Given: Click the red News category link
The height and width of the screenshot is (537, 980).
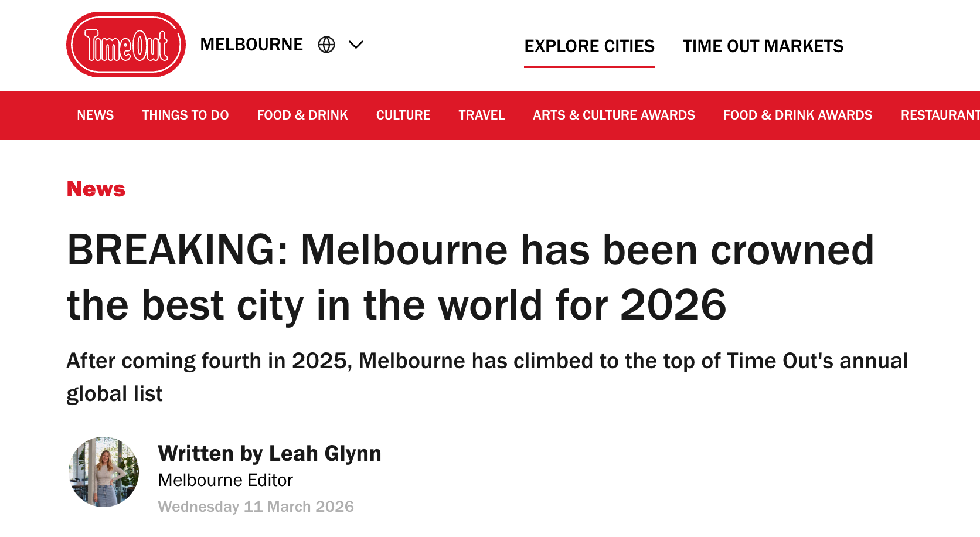Looking at the screenshot, I should click(96, 189).
